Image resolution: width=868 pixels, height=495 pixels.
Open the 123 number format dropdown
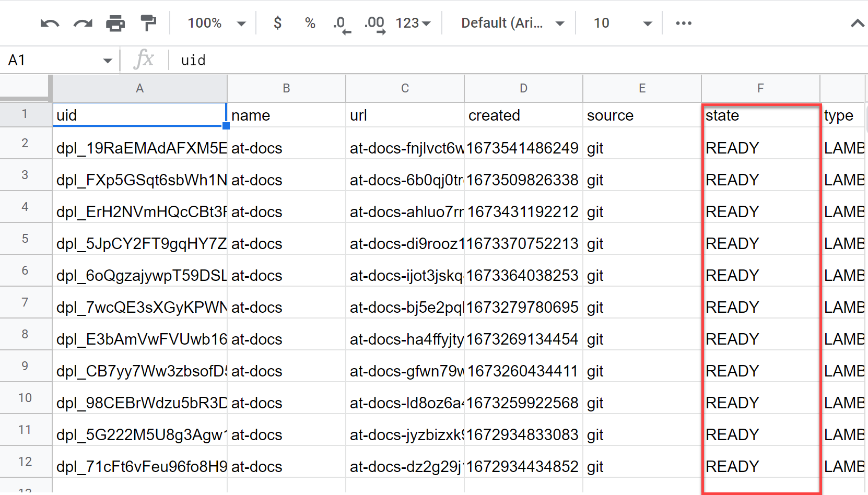[x=413, y=23]
